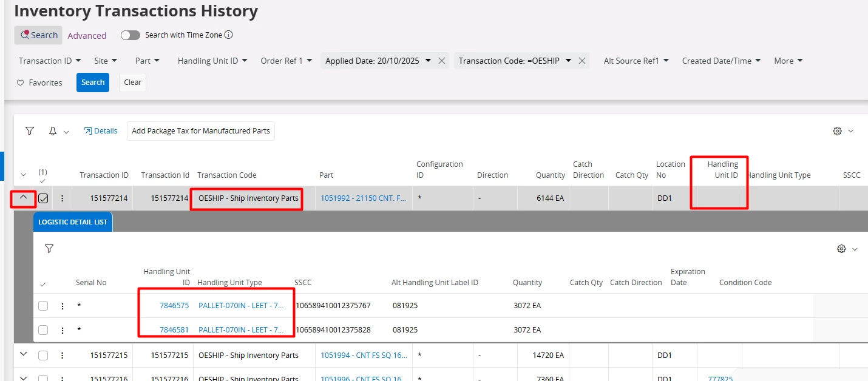Open the Alt Source Ref1 filter dropdown
The height and width of the screenshot is (381, 868).
(636, 61)
